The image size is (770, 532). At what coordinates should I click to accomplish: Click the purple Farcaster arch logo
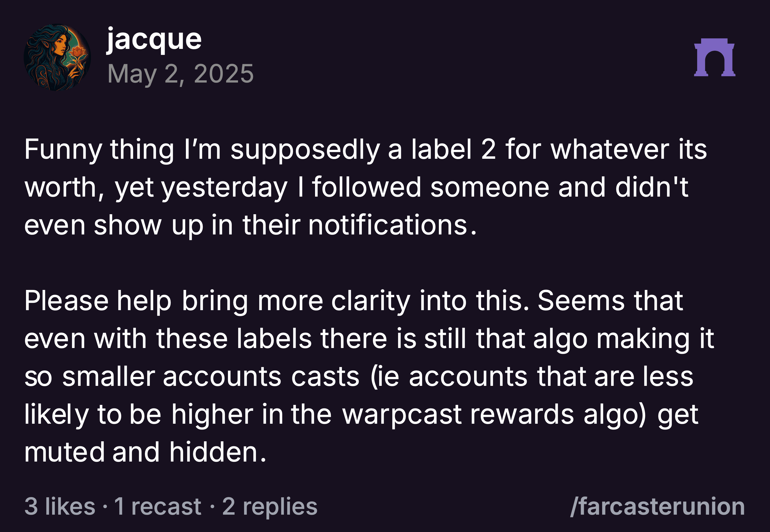click(714, 57)
